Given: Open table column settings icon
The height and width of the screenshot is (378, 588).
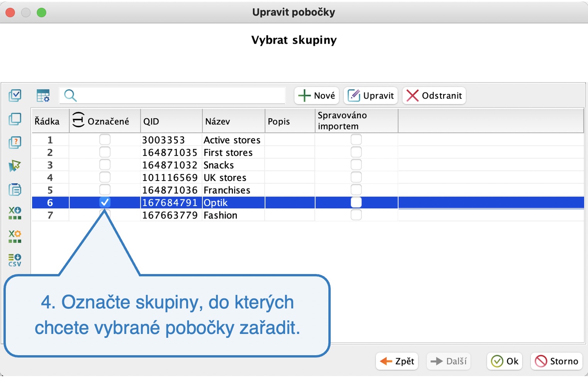Looking at the screenshot, I should 43,95.
